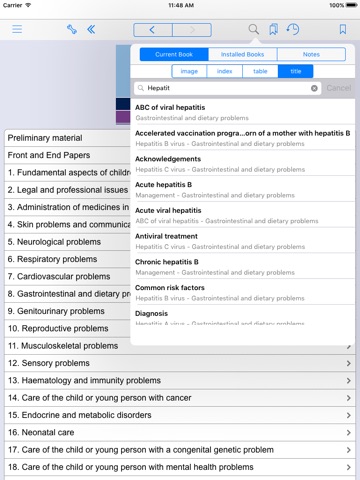Viewport: 360px width, 480px height.
Task: Switch search filter to index
Action: click(225, 71)
